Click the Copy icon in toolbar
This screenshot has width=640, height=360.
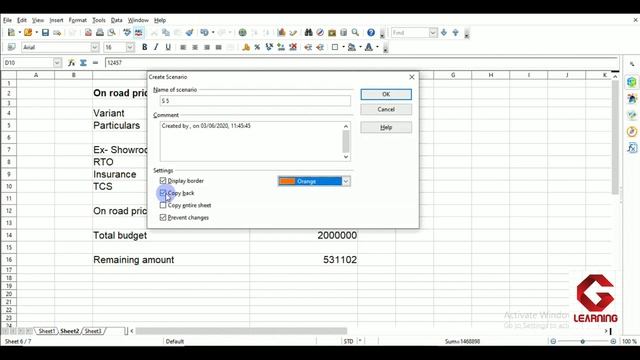tap(166, 33)
